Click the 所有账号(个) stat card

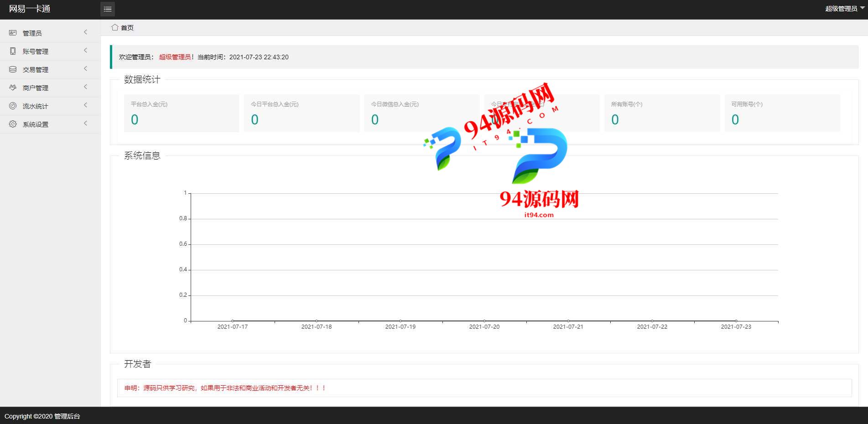662,113
